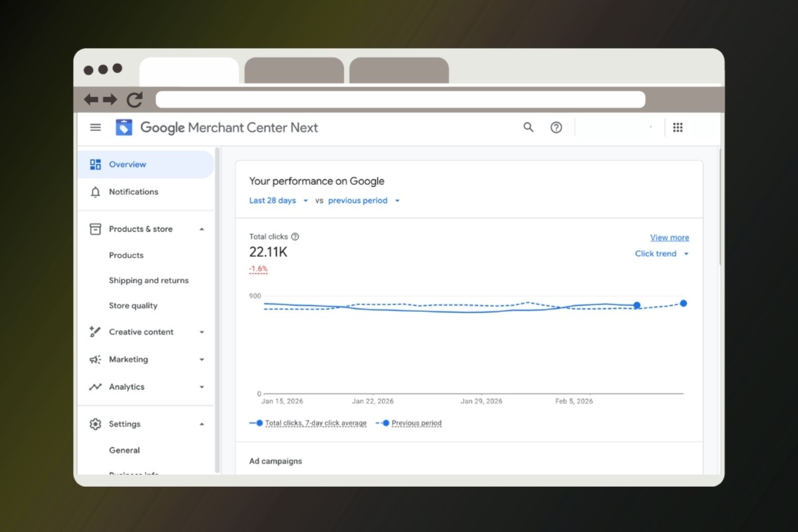798x532 pixels.
Task: Go back with the browser back arrow
Action: click(90, 100)
